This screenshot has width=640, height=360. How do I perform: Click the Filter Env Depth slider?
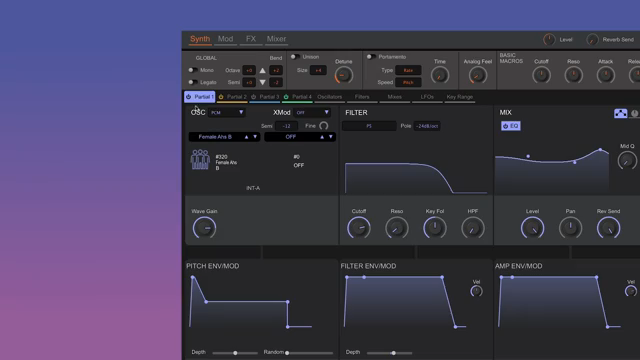click(390, 353)
